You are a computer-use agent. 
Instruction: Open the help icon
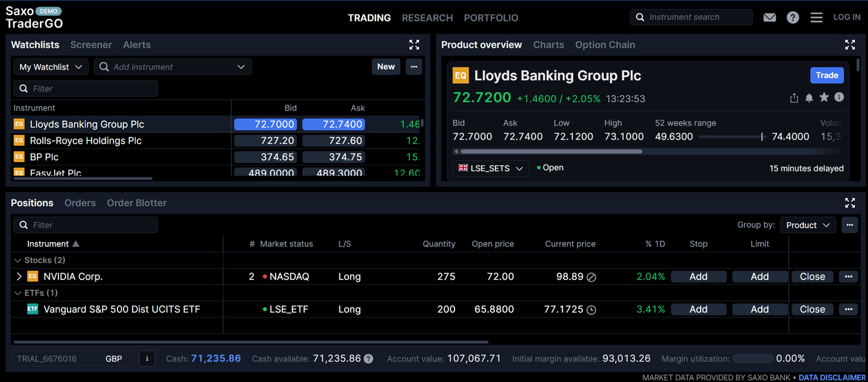click(x=793, y=17)
